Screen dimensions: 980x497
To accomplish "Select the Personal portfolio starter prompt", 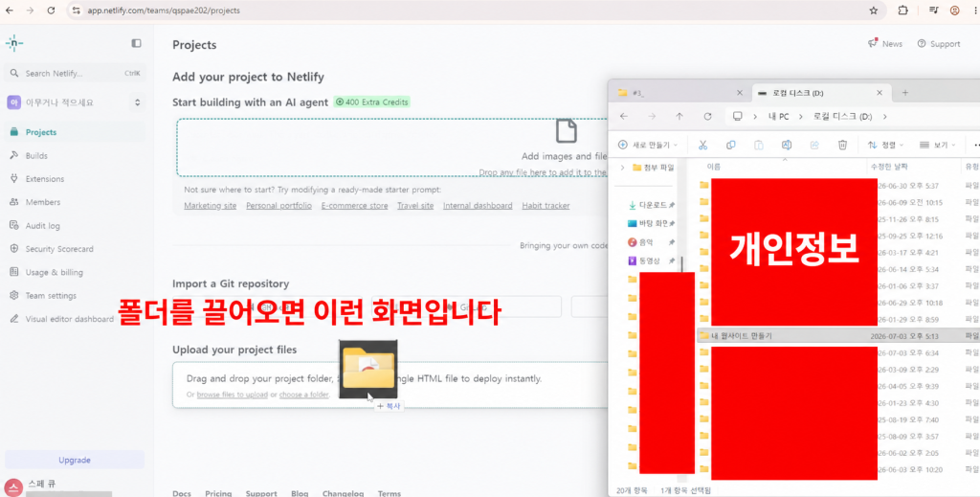I will pyautogui.click(x=278, y=206).
